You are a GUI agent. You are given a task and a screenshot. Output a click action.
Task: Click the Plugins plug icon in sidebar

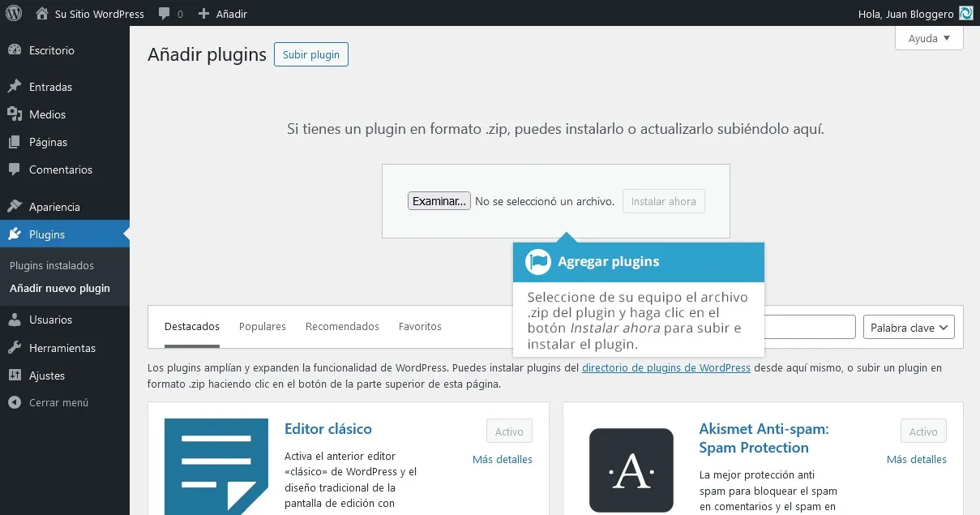pos(15,234)
